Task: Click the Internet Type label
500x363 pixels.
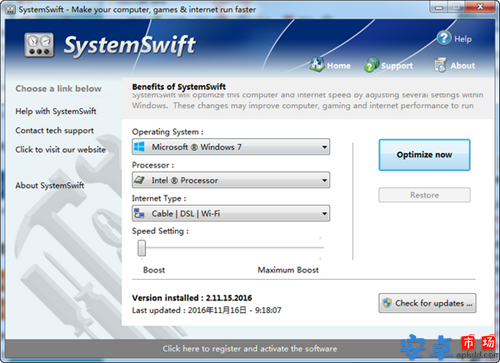Action: click(x=159, y=199)
